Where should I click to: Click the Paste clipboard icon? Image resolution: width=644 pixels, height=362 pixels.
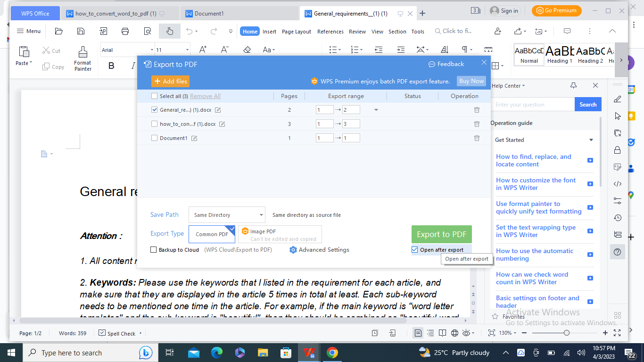(24, 52)
